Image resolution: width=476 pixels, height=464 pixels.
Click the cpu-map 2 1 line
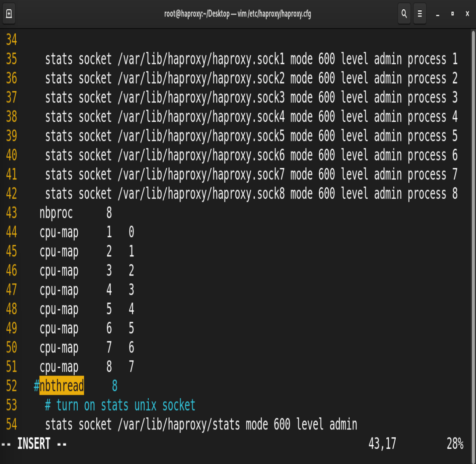(x=87, y=252)
